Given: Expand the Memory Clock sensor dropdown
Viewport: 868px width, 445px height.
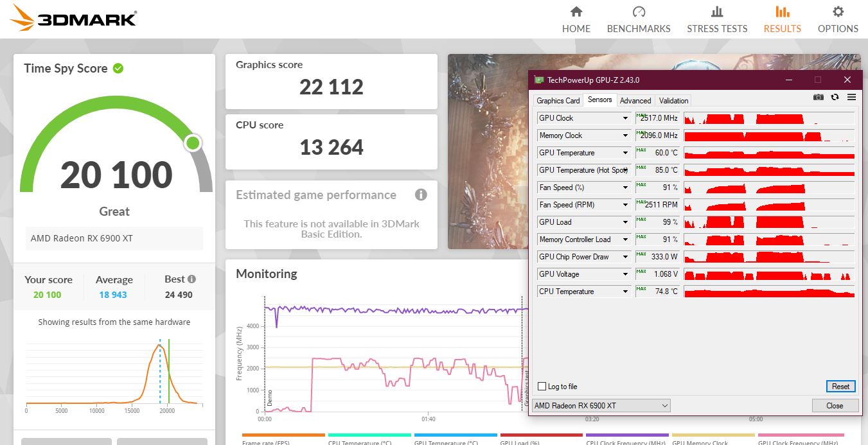Looking at the screenshot, I should (x=625, y=135).
